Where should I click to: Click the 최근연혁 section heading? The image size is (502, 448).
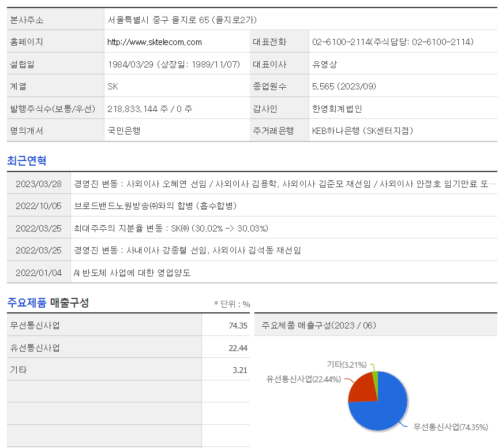27,160
